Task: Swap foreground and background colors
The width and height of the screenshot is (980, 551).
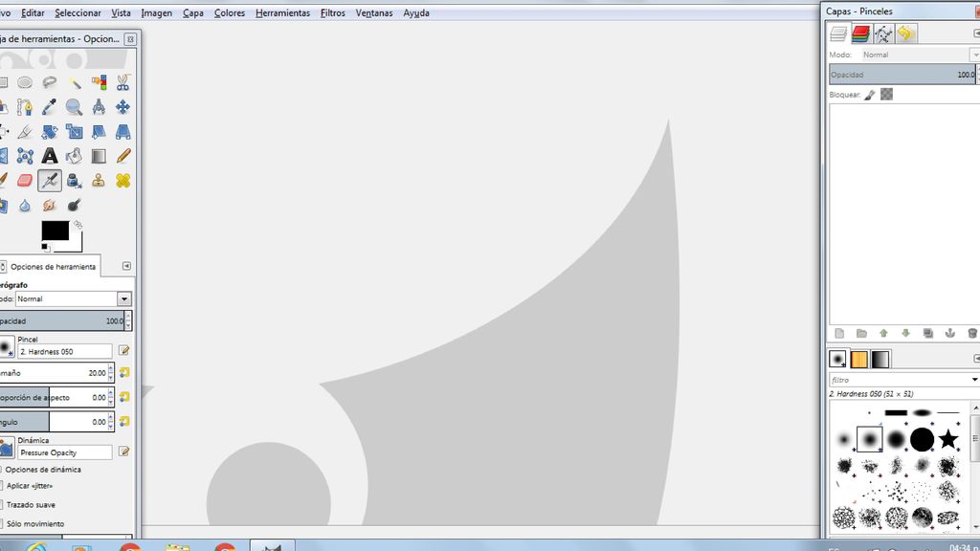Action: pyautogui.click(x=78, y=224)
